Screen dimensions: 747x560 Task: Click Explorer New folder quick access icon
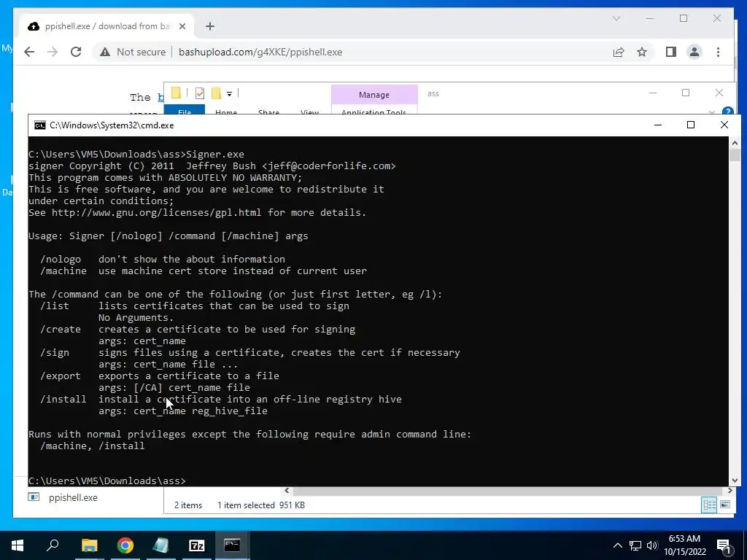216,93
